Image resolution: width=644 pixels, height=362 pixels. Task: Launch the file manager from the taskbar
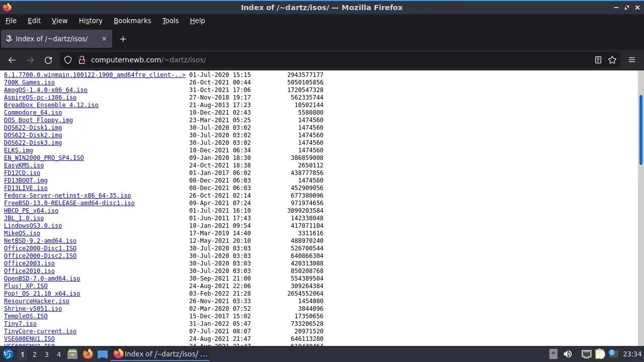72,354
